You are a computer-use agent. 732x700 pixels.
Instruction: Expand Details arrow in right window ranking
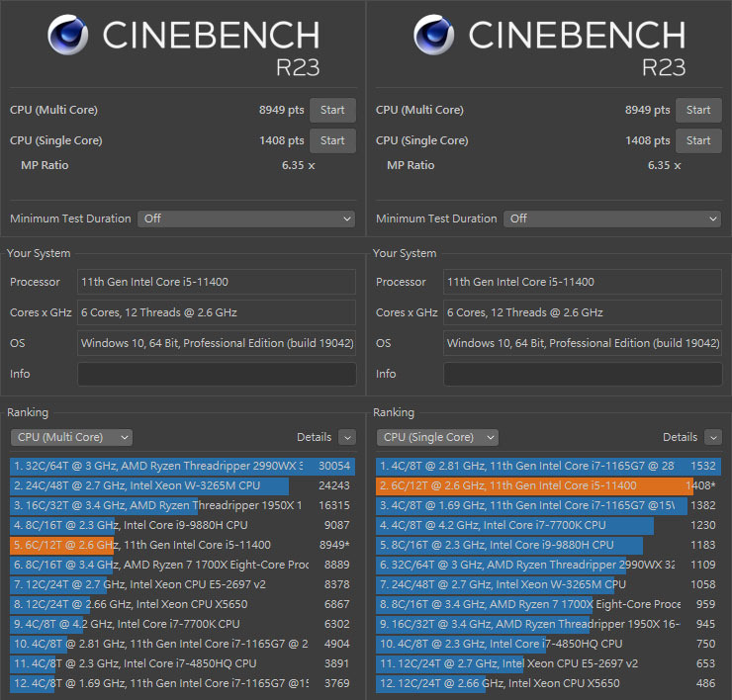click(x=713, y=437)
